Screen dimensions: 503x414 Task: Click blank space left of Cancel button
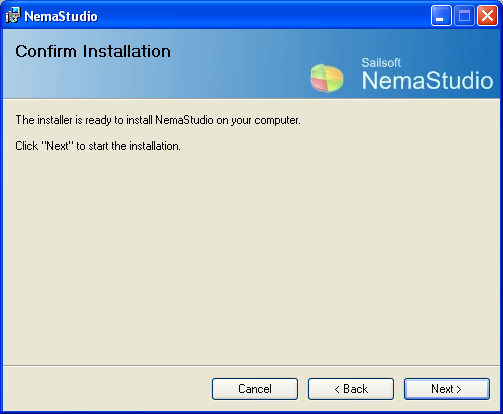click(x=107, y=389)
